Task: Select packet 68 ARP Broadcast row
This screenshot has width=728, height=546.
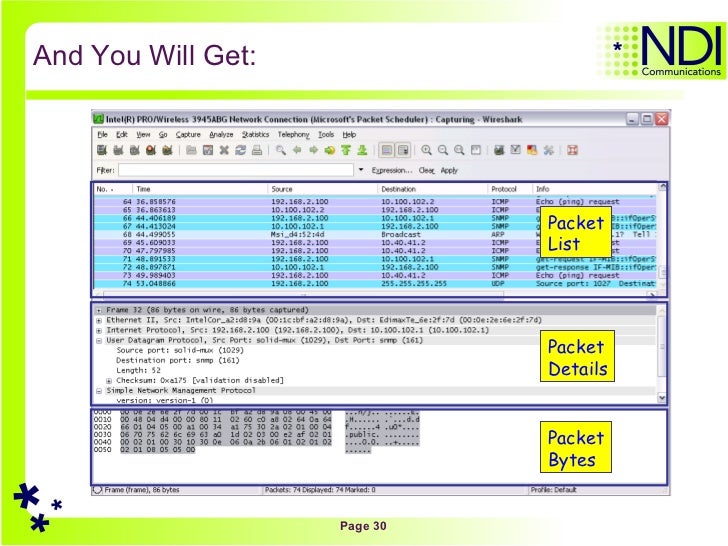Action: tap(375, 234)
